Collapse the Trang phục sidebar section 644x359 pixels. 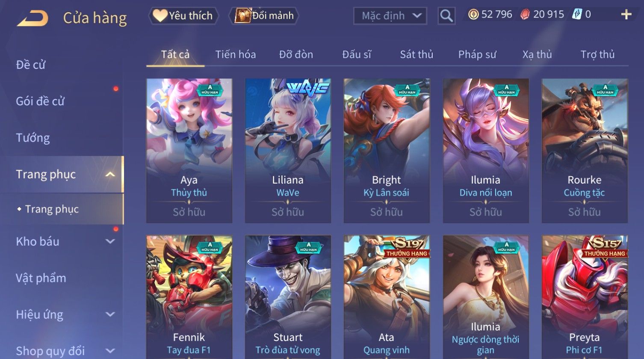tap(110, 175)
